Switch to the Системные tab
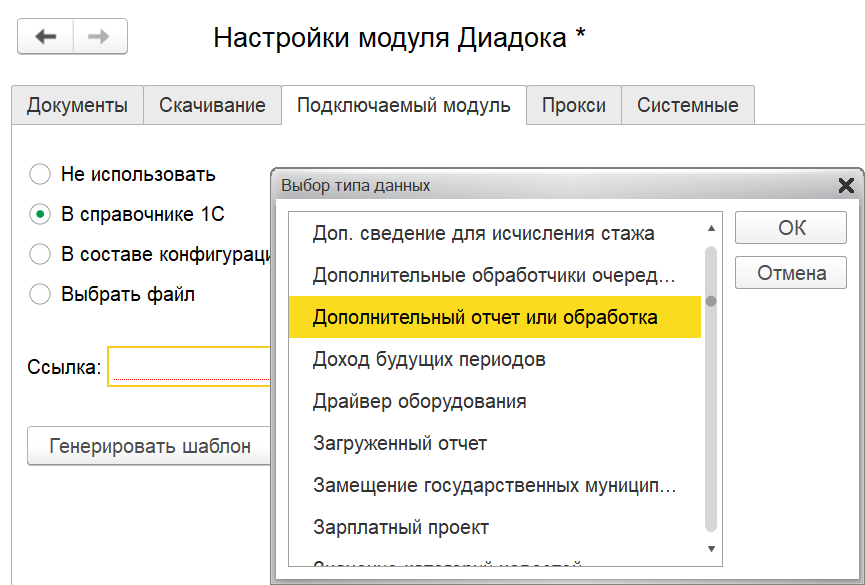Viewport: 865px width, 585px height. (x=687, y=105)
